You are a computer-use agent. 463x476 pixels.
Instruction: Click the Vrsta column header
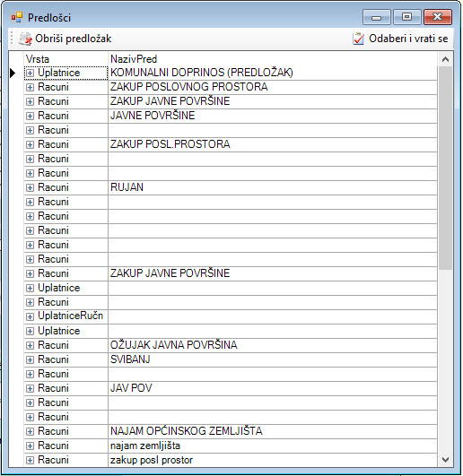pyautogui.click(x=66, y=59)
